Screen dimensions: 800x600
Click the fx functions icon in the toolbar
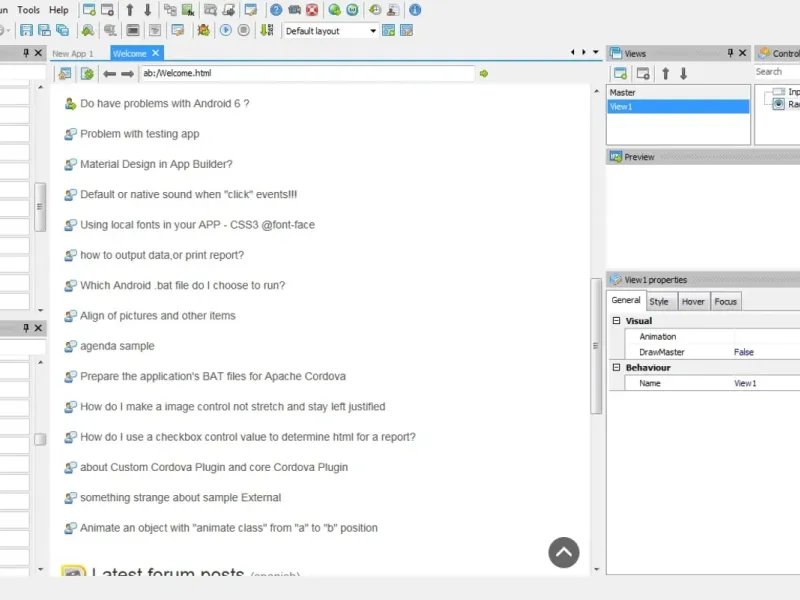(188, 10)
